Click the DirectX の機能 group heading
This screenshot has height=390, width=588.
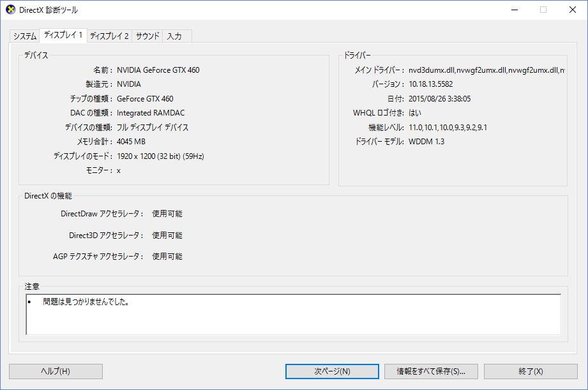point(48,196)
